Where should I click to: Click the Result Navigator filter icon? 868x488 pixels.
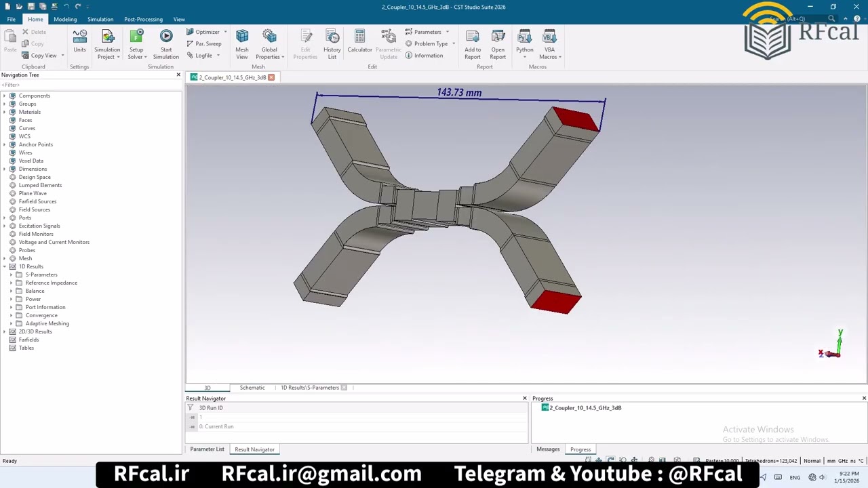[191, 408]
